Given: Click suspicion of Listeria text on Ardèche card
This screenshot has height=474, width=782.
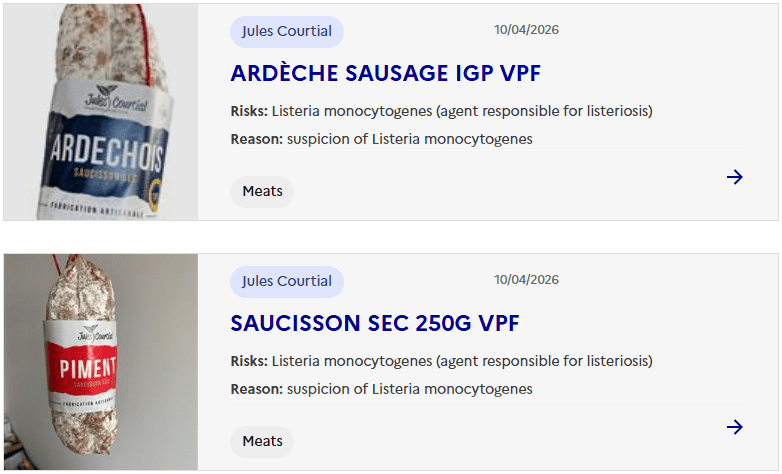Looking at the screenshot, I should (x=410, y=139).
